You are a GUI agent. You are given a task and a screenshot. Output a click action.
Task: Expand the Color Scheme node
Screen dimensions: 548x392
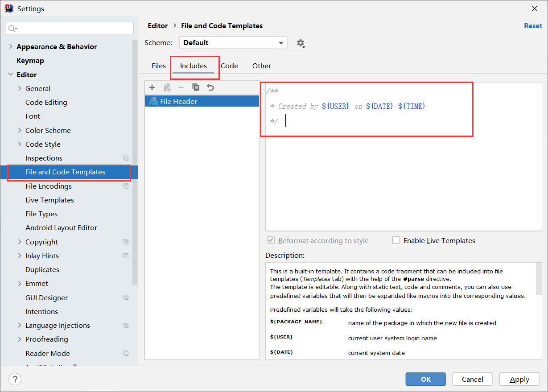coord(20,130)
